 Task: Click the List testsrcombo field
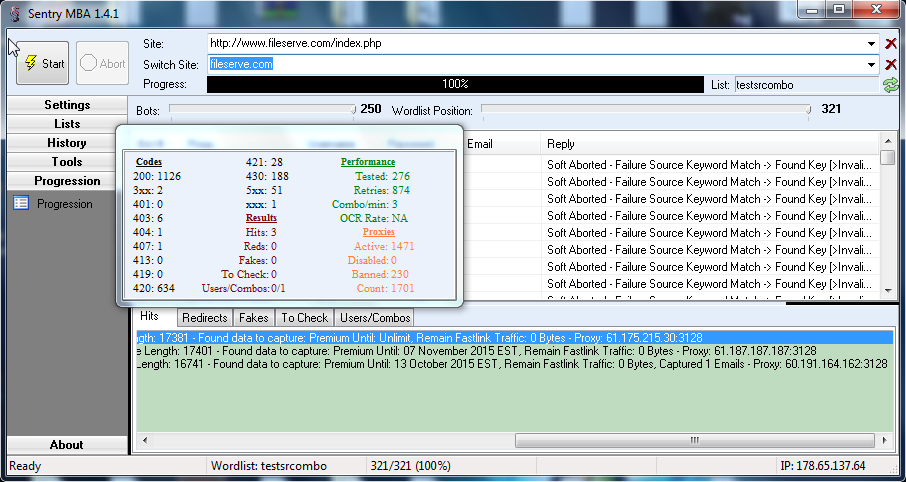pos(807,85)
